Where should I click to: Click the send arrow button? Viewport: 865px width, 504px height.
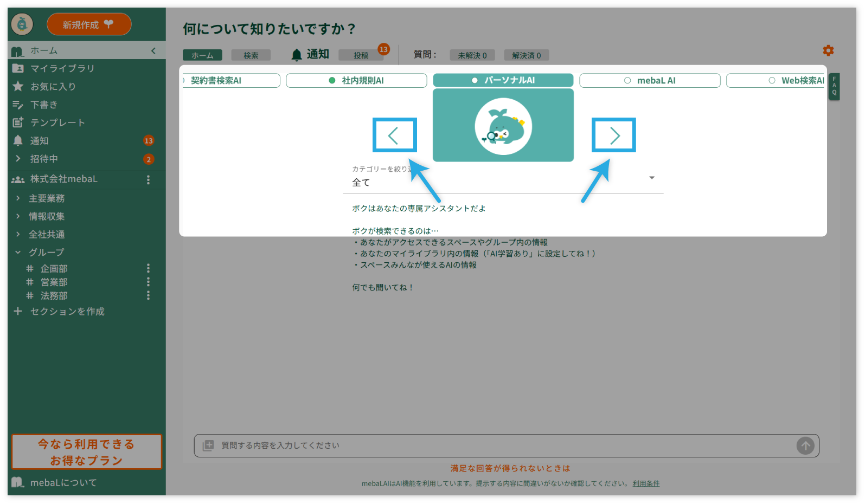pos(805,445)
